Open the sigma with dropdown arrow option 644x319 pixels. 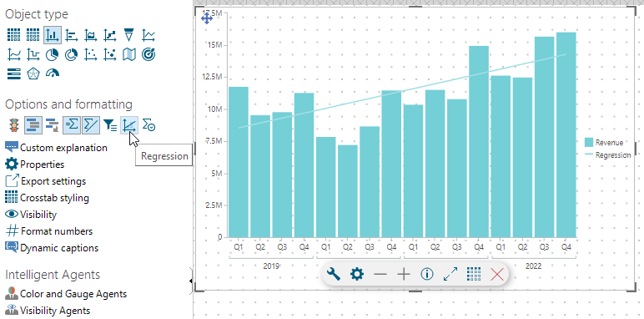148,125
